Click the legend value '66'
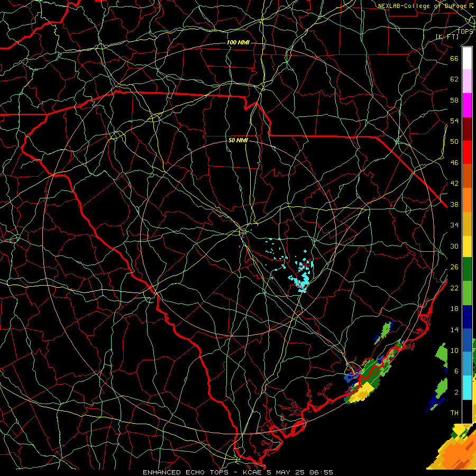Screen dimensions: 476x476 click(454, 58)
